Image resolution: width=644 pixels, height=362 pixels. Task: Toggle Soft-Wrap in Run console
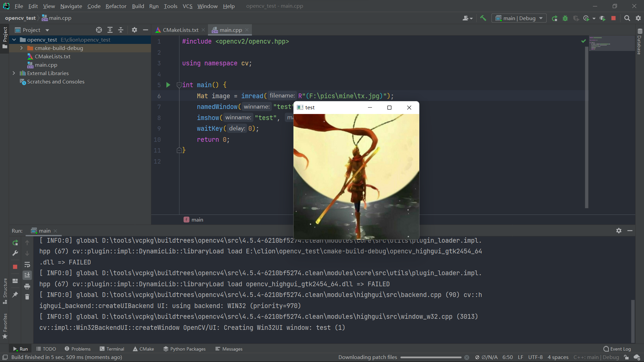tap(27, 264)
